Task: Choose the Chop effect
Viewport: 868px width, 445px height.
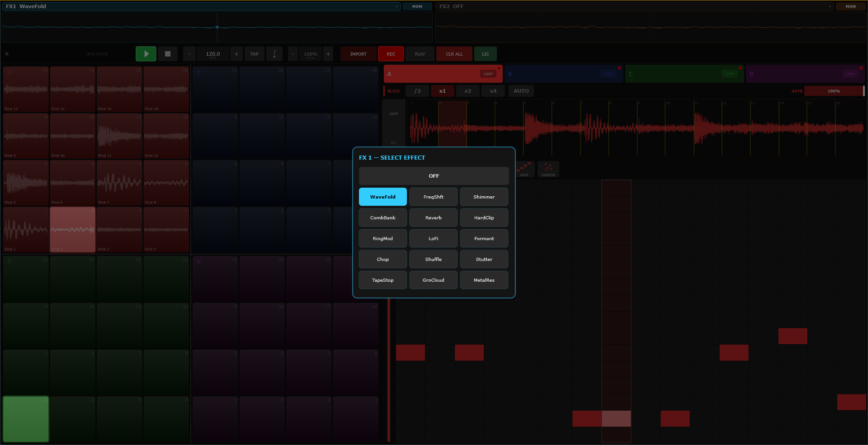Action: click(383, 259)
